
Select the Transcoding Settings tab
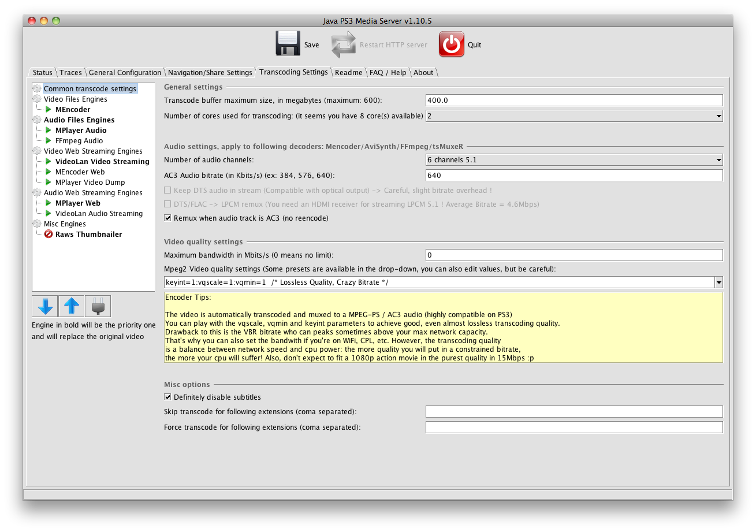293,72
